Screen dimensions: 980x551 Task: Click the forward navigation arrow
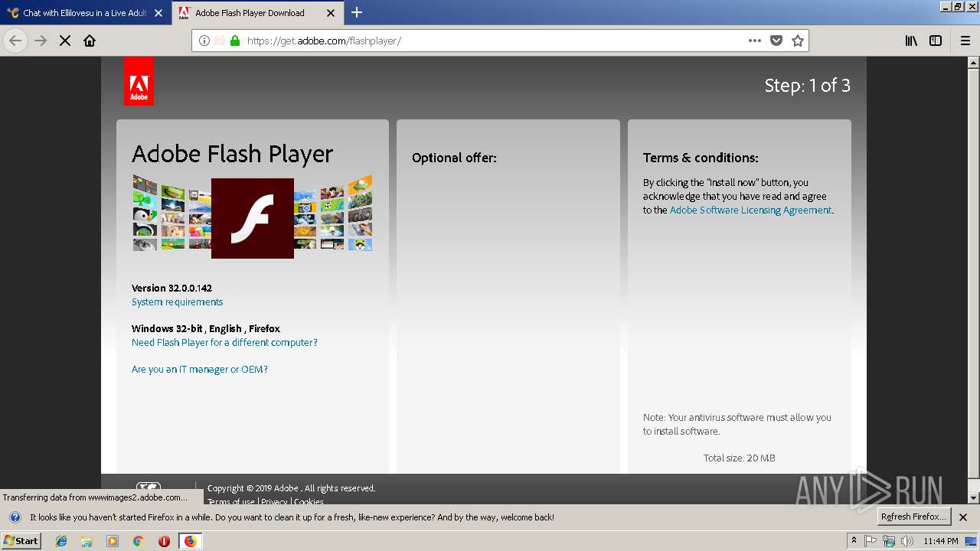coord(41,41)
